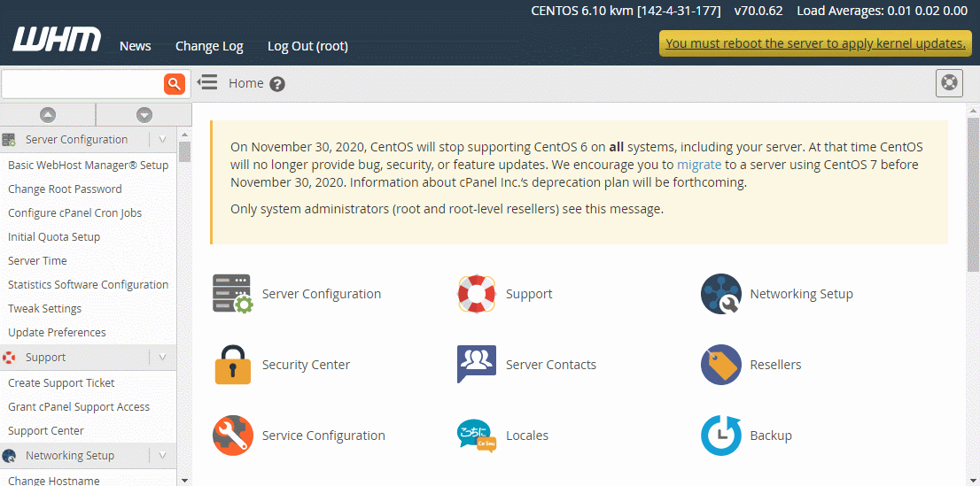
Task: Click the sidebar Server Configuration section icon
Action: point(9,139)
